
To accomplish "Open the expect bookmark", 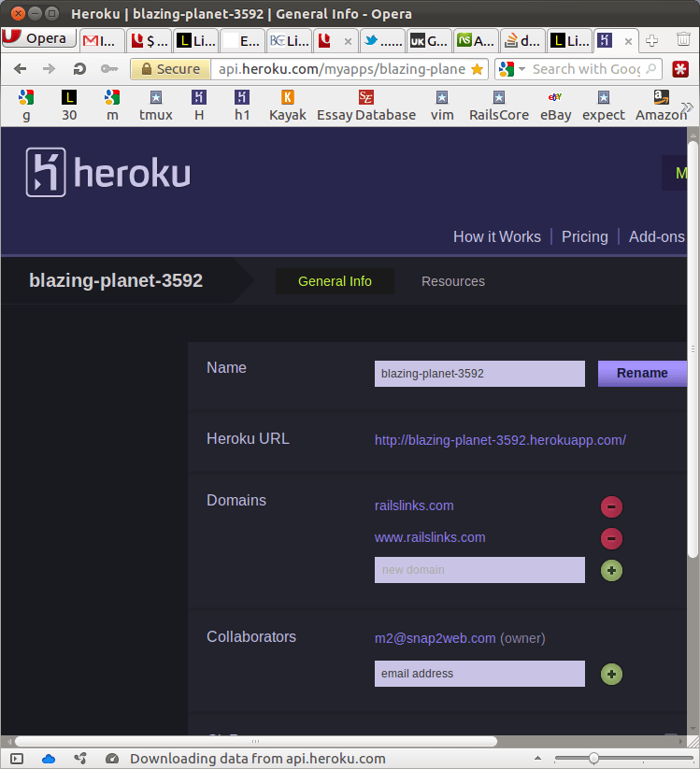I will [604, 106].
